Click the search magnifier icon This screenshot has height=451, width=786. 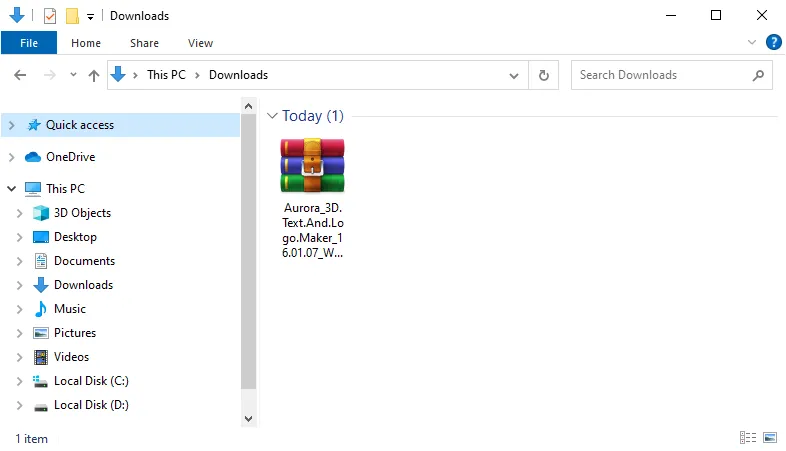click(758, 75)
